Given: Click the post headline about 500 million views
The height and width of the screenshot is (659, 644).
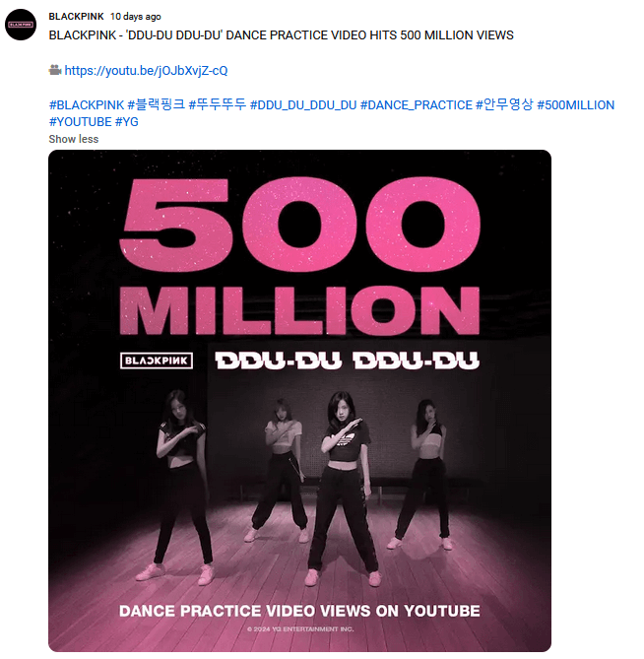Looking at the screenshot, I should [x=281, y=35].
